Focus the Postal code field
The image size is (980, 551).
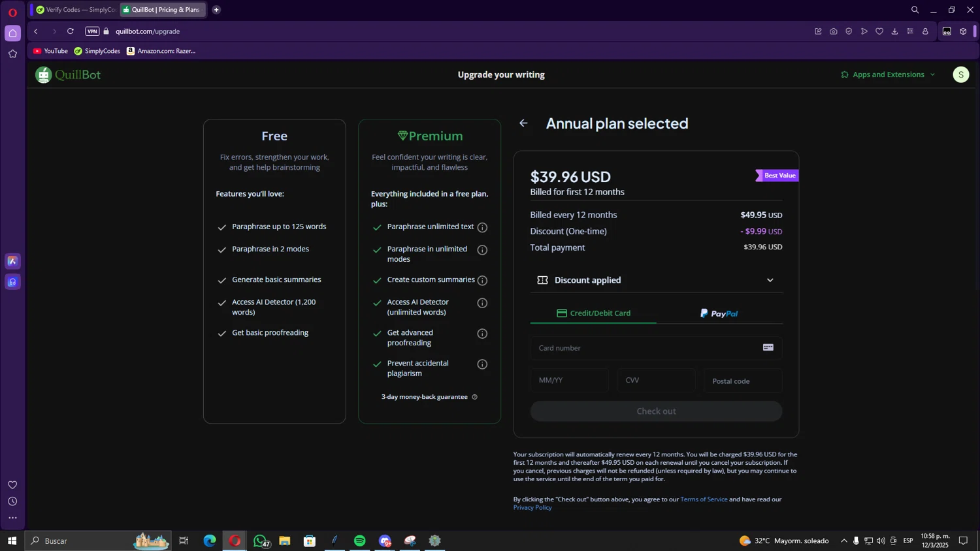pyautogui.click(x=743, y=381)
